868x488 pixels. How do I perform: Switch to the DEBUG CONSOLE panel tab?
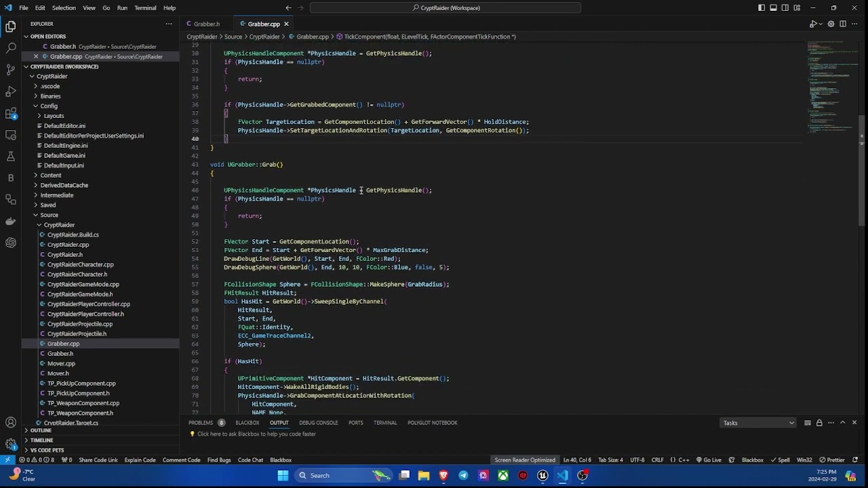click(318, 423)
